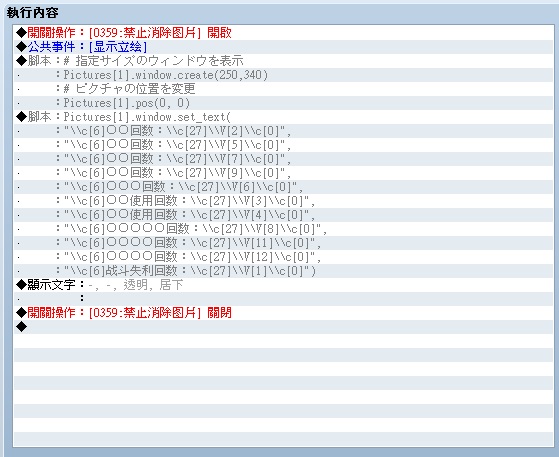Image resolution: width=559 pixels, height=457 pixels.
Task: Click the 〇〇〇〇〇回数 line with \\V[8]
Action: [x=283, y=229]
